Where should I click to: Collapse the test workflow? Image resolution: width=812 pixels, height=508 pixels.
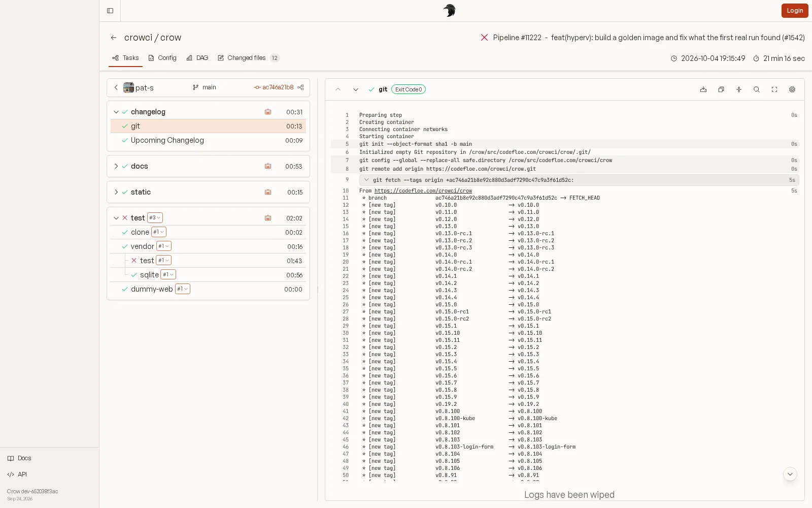coord(116,218)
